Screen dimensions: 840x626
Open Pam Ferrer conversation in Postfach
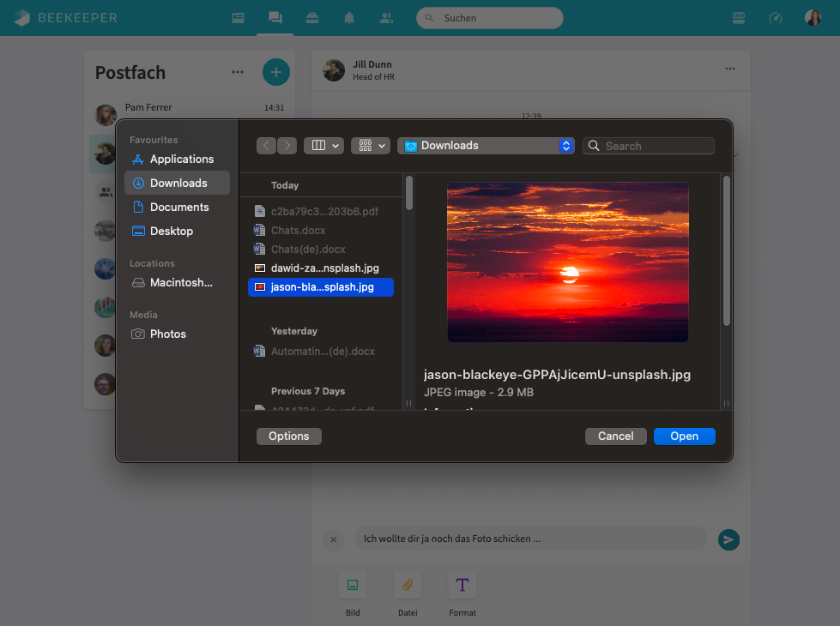[x=193, y=112]
